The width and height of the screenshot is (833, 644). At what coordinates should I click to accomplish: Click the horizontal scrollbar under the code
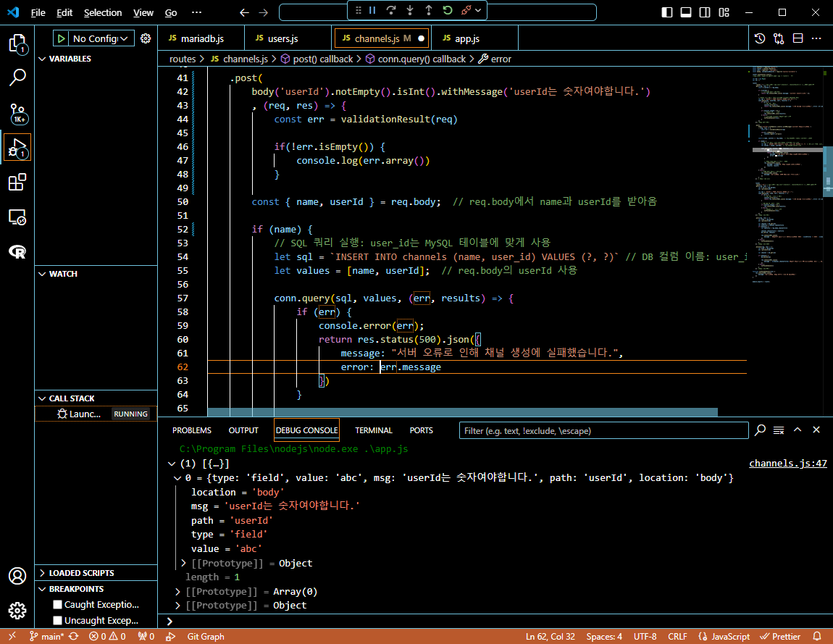tap(462, 412)
